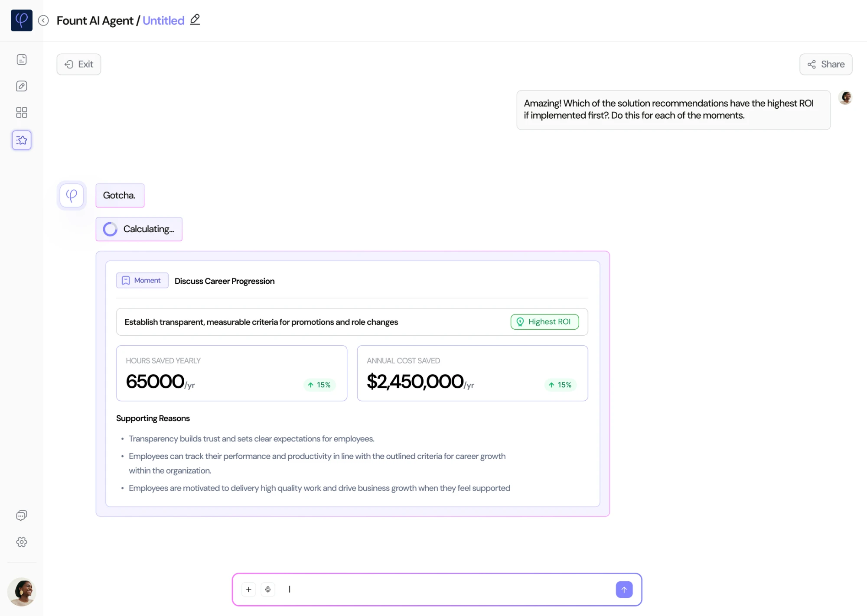Click the profile photo at bottom of sidebar
This screenshot has height=616, width=867.
(22, 592)
